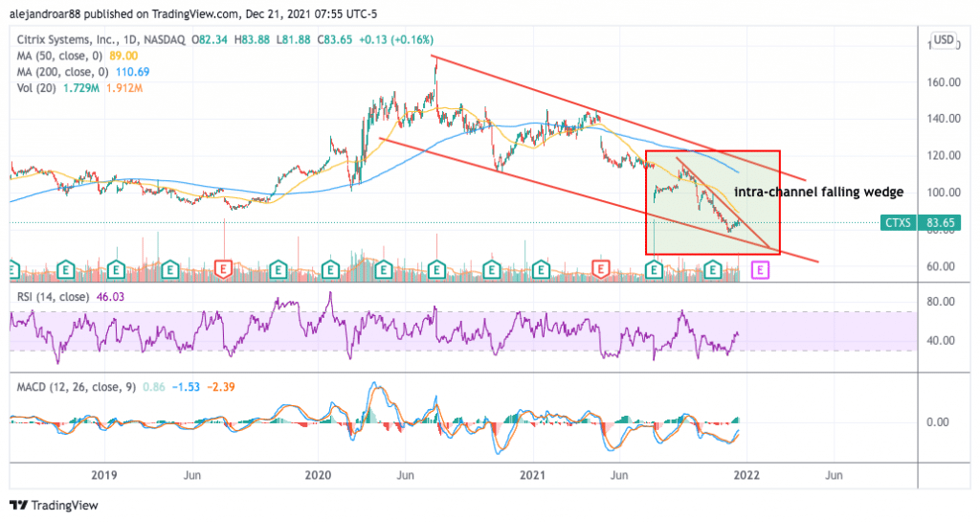Click the 2020 label on time axis
980x522 pixels.
tap(318, 475)
